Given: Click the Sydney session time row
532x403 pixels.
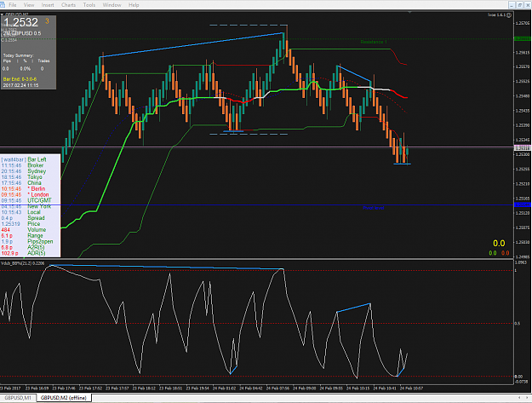Looking at the screenshot, I should 24,171.
